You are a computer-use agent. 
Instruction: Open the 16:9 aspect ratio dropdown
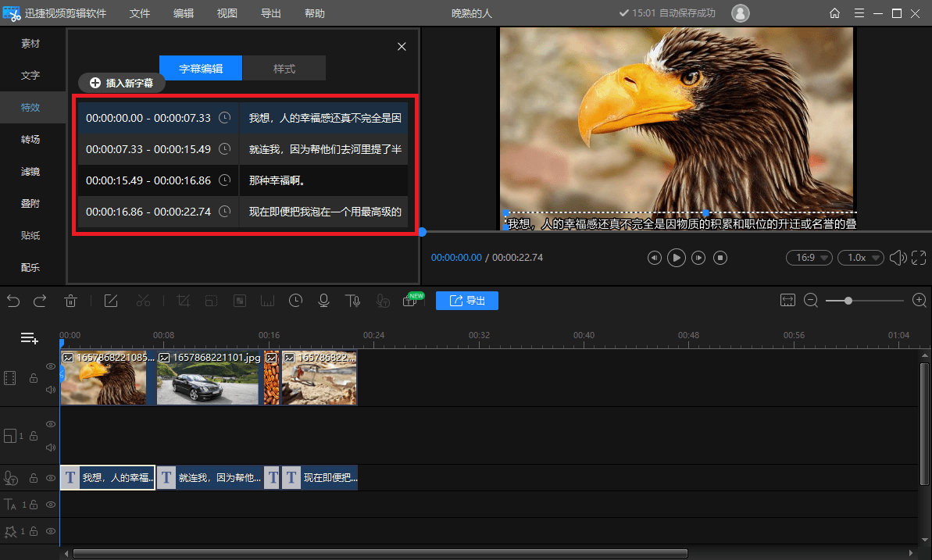[809, 258]
